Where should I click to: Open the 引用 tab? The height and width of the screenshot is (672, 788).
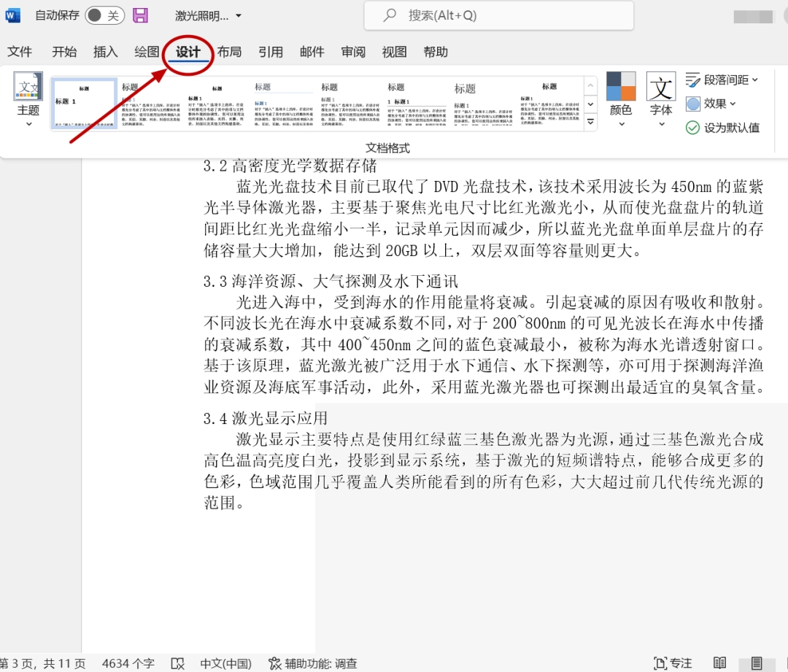click(271, 52)
